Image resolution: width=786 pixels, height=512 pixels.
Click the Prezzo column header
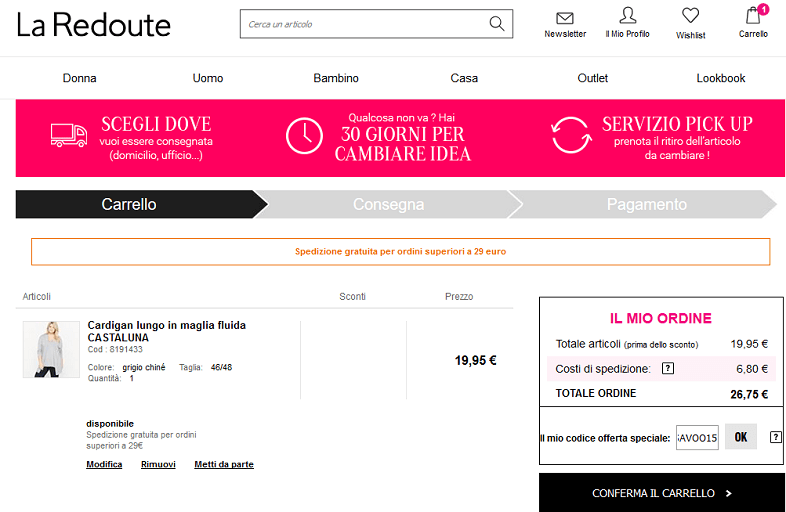coord(459,296)
